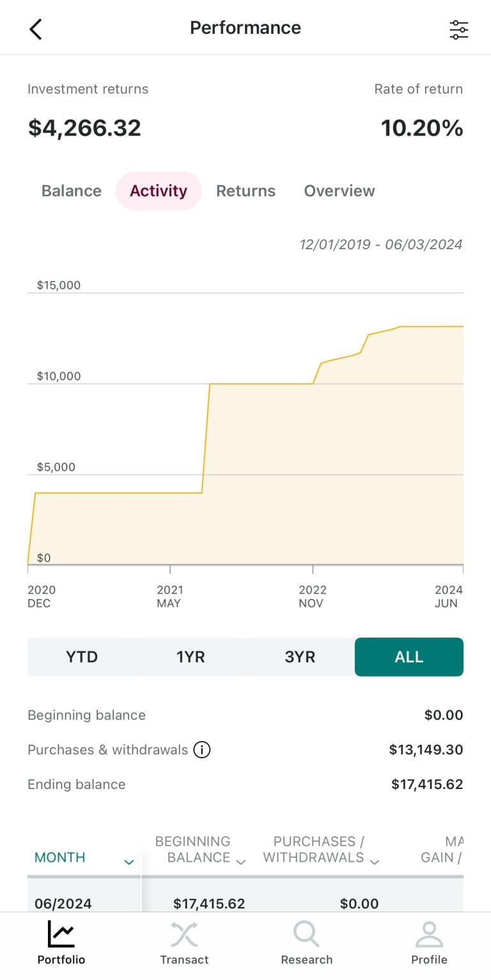Switch to the Returns tab
Screen dimensions: 491x980
click(245, 191)
